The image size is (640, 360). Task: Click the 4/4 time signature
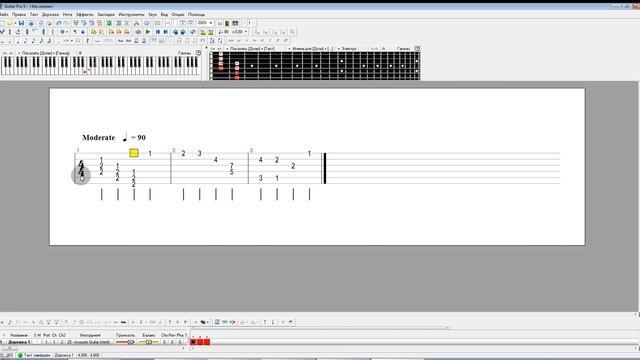(81, 170)
